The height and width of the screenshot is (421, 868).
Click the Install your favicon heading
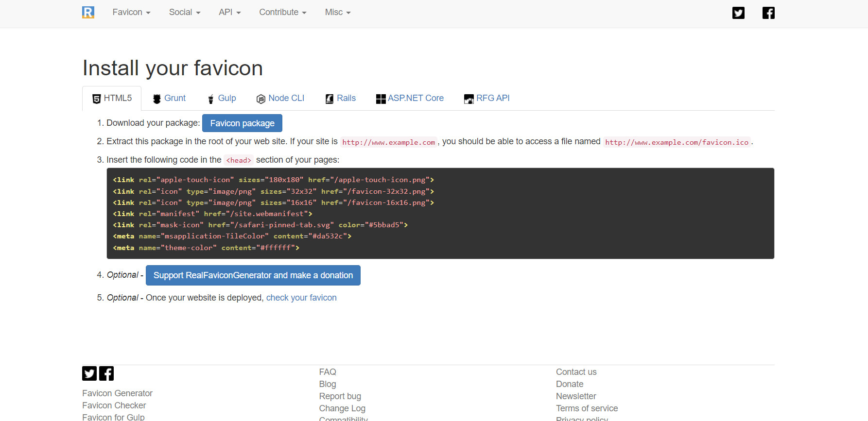pyautogui.click(x=173, y=68)
